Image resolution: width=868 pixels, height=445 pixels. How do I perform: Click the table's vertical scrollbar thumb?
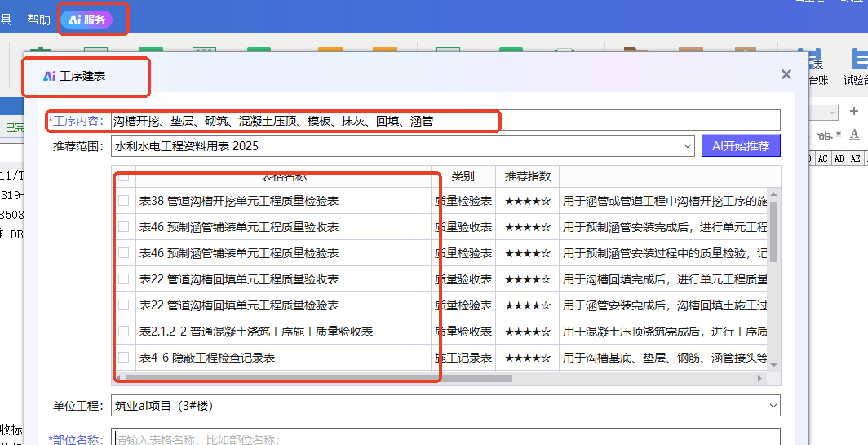click(x=773, y=231)
